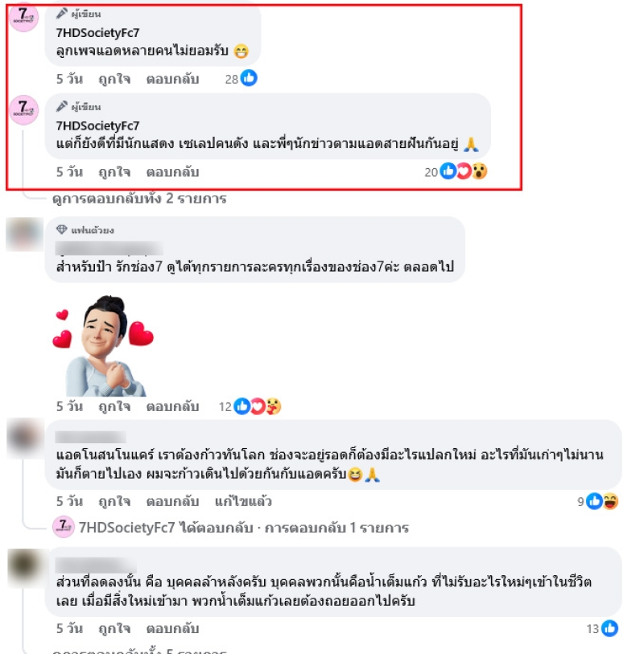Click the second 7HDSocietyFc7 comment avatar
Viewport: 644px width, 654px height.
coord(24,110)
